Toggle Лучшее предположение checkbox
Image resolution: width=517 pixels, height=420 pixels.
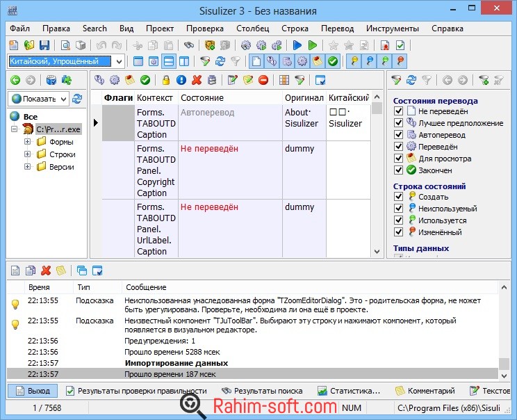pos(398,123)
